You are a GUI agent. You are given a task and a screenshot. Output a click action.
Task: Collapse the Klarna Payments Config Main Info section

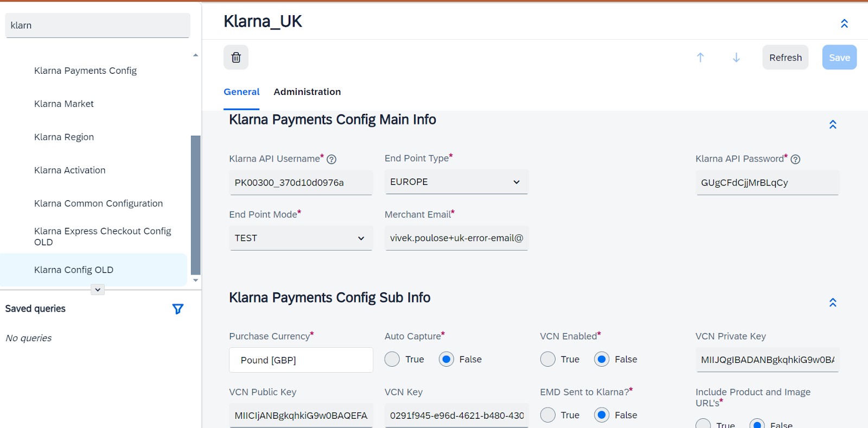833,125
